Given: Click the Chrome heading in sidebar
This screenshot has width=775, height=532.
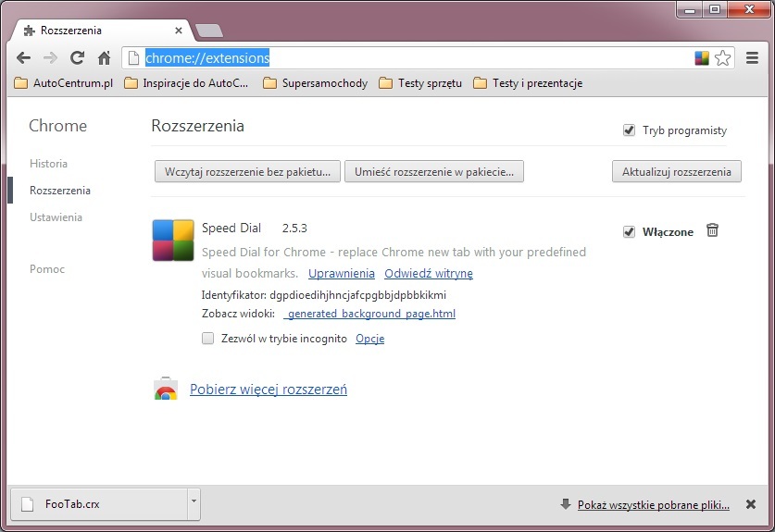Looking at the screenshot, I should (57, 126).
